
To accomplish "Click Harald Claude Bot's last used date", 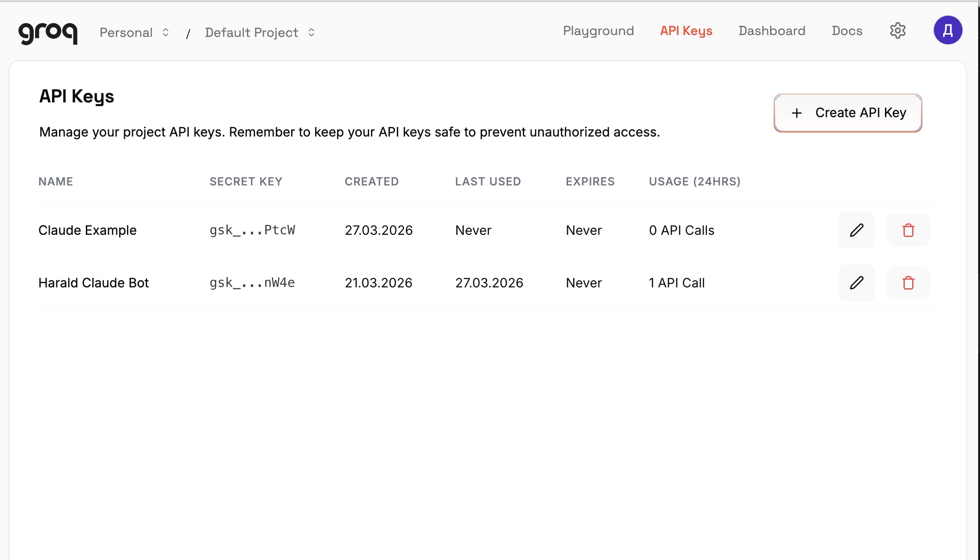I will point(489,283).
